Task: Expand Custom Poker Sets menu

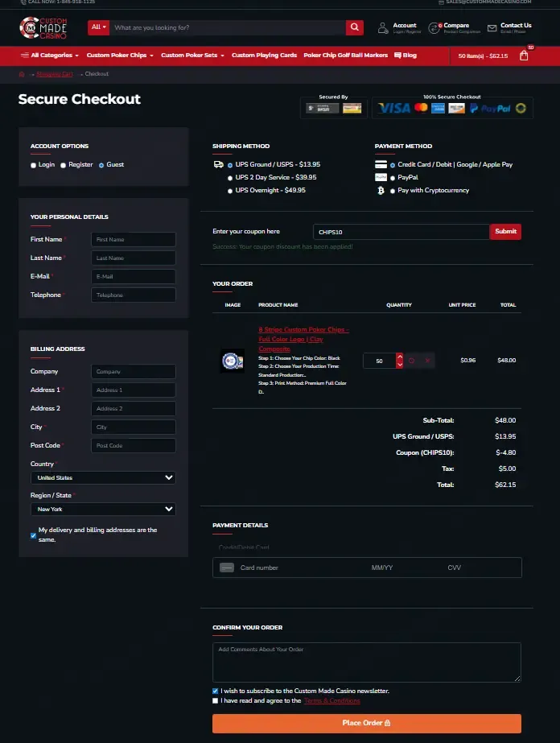Action: click(192, 56)
